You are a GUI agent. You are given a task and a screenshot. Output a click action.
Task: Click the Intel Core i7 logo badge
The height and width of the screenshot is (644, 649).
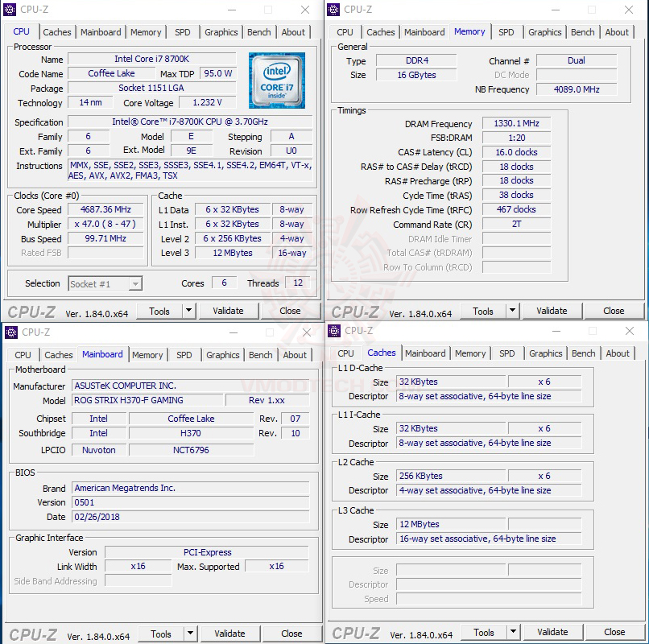click(277, 80)
